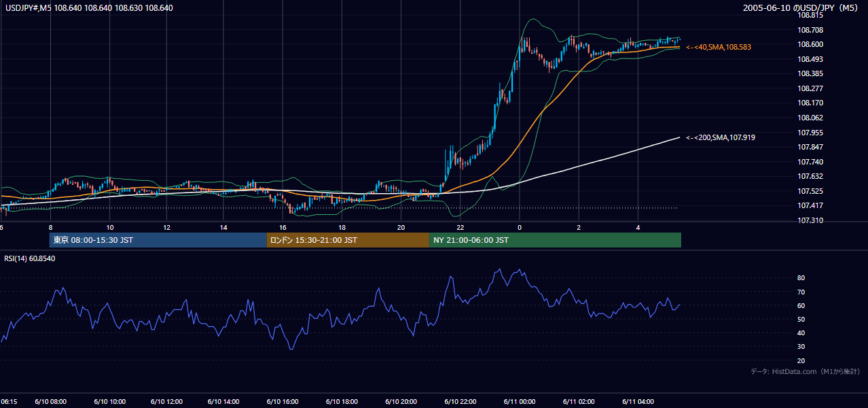Click hour label 10 under the price chart
Image resolution: width=868 pixels, height=408 pixels.
(x=110, y=228)
